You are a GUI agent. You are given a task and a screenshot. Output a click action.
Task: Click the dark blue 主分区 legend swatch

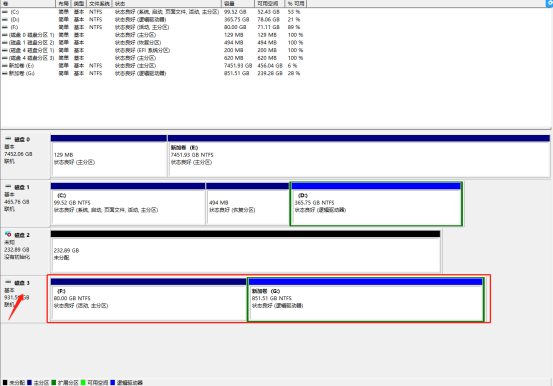pyautogui.click(x=30, y=382)
